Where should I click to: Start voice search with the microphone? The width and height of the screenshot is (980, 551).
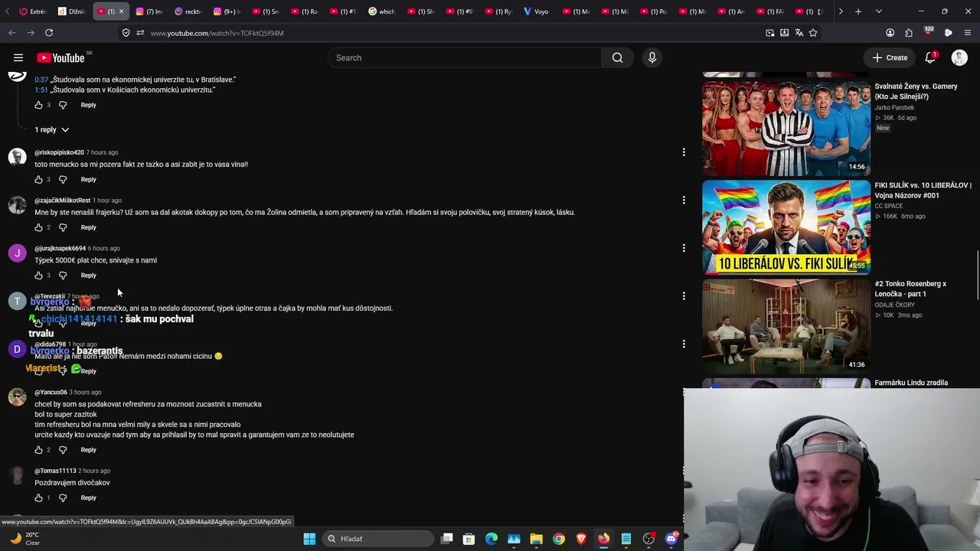[x=652, y=57]
